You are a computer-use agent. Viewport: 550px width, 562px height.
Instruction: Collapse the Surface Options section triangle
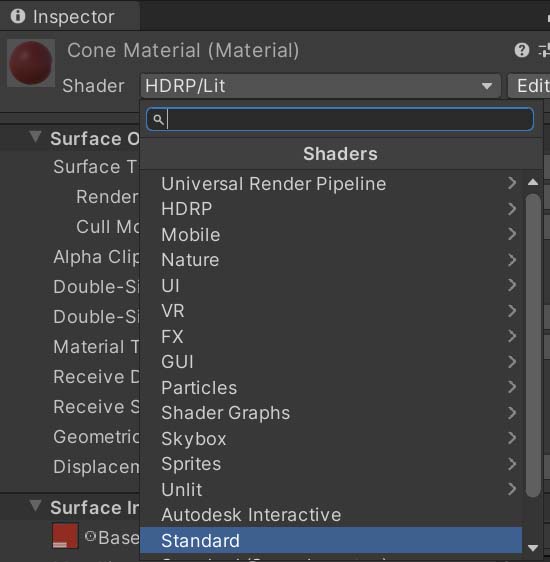coord(35,137)
